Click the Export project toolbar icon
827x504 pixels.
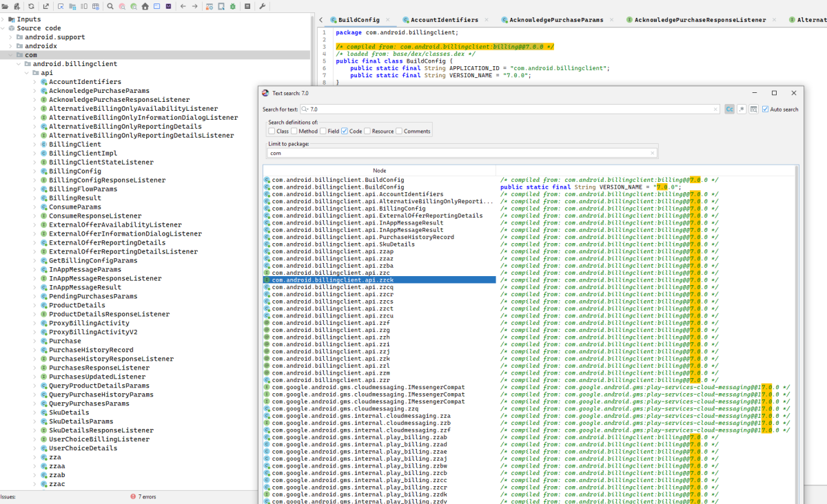[x=45, y=6]
